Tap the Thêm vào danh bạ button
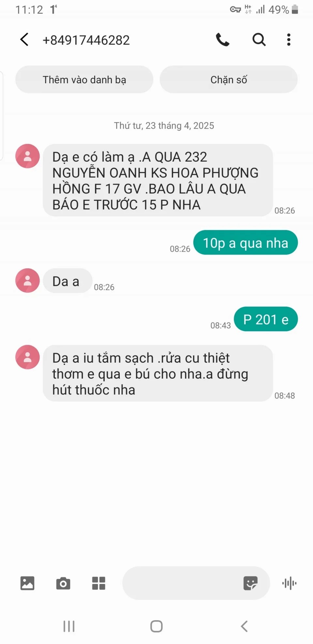 tap(84, 79)
